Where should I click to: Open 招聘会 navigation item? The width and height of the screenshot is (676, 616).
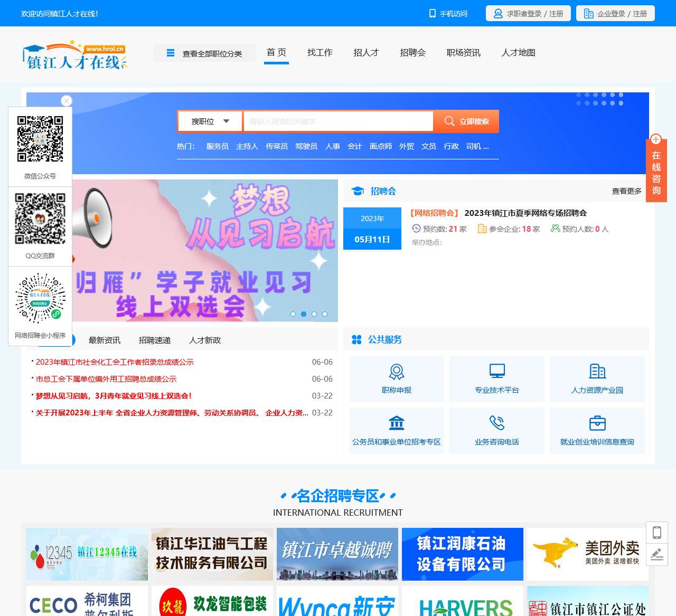click(413, 52)
